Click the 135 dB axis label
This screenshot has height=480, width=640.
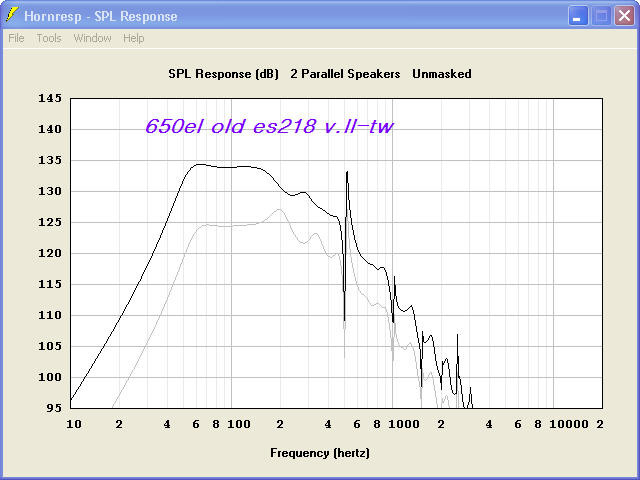(x=50, y=160)
